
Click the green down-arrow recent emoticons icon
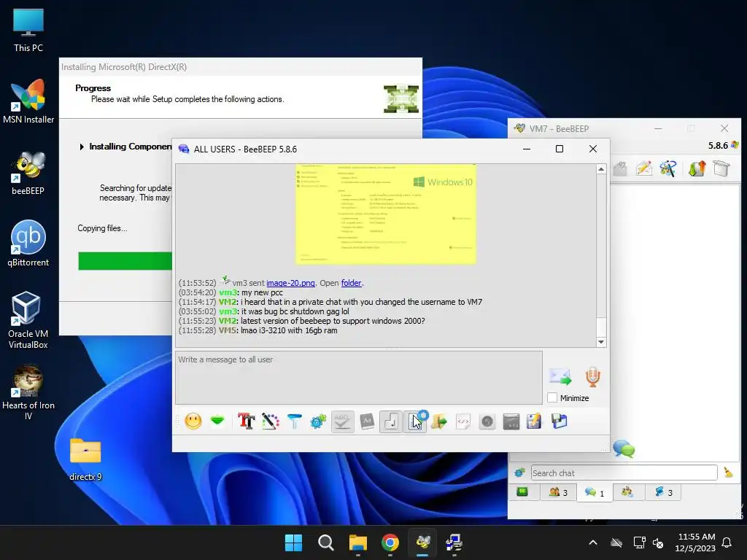tap(217, 421)
